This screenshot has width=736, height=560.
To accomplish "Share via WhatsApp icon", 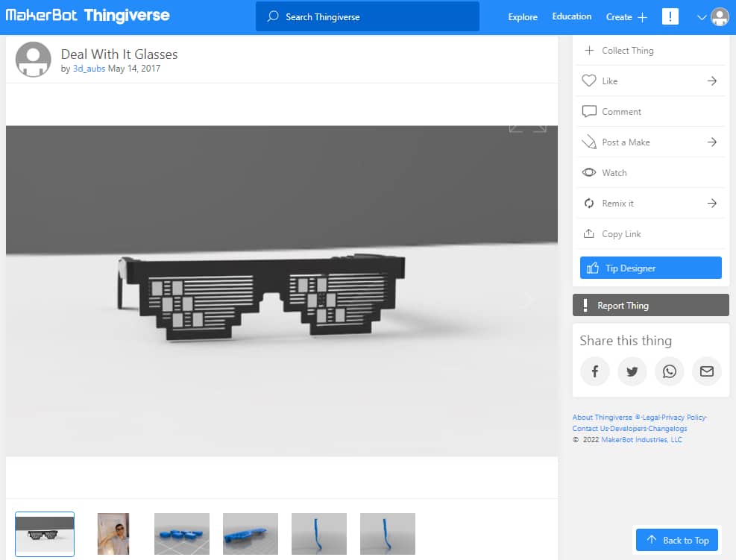I will [x=670, y=371].
